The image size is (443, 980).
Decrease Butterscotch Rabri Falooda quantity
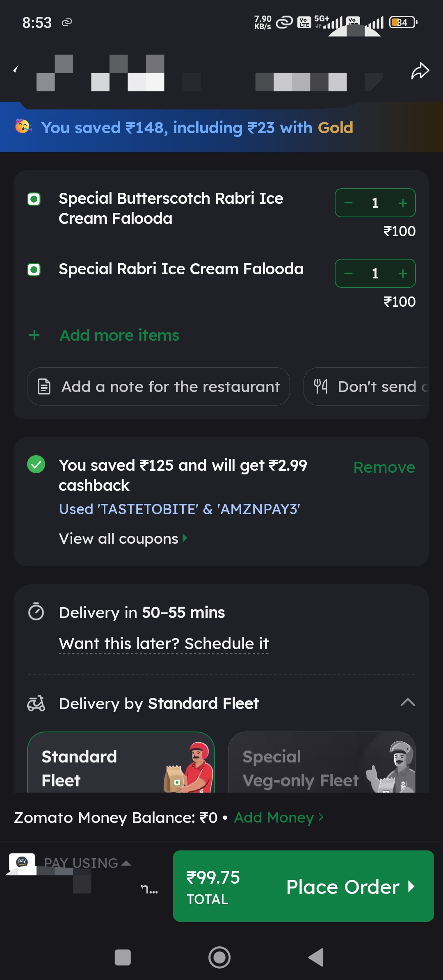[348, 203]
